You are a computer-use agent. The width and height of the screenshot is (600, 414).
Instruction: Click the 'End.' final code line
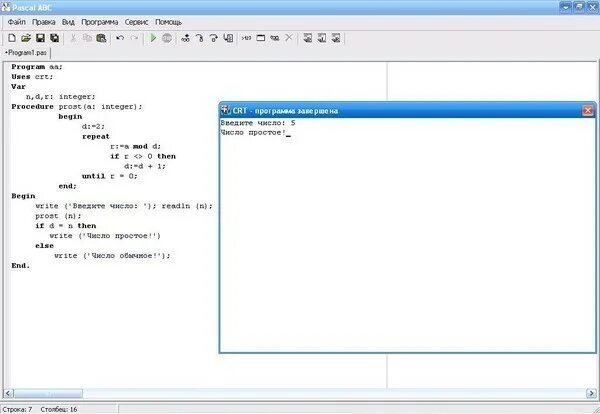pos(20,266)
